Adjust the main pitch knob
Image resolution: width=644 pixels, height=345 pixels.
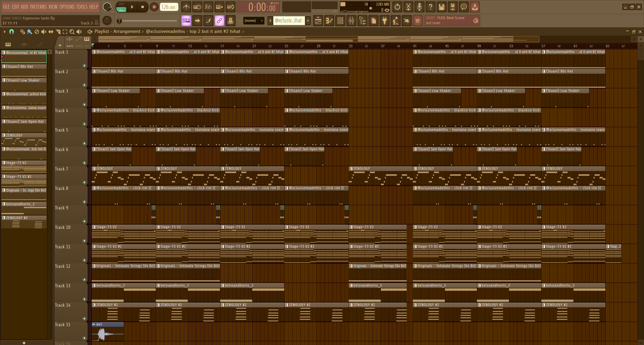[x=107, y=20]
